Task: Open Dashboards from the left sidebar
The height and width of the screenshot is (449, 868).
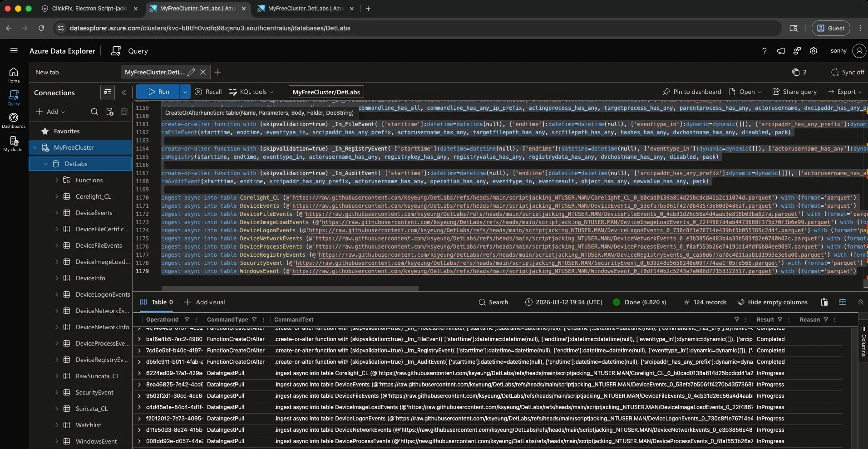Action: (14, 121)
